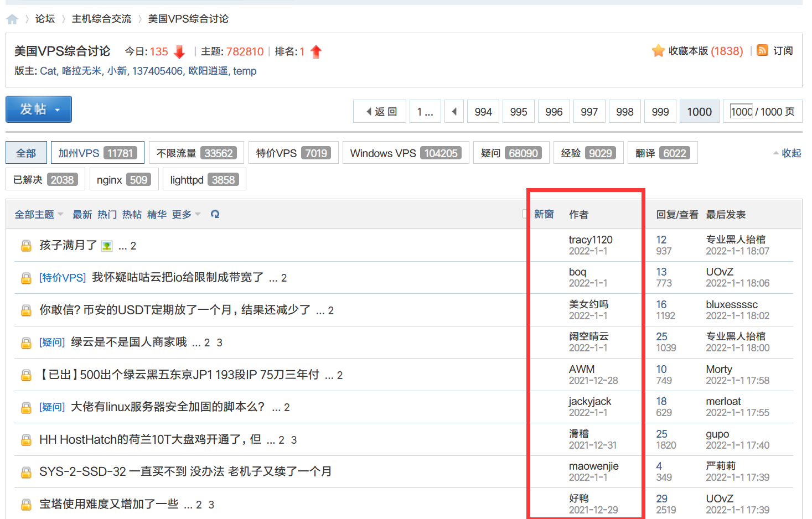812x519 pixels.
Task: Click the home icon in breadcrumb
Action: click(12, 19)
